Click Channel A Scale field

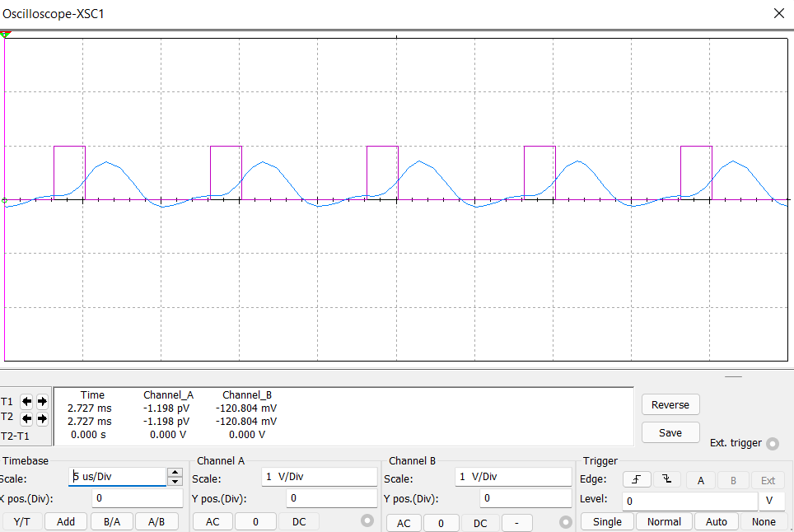320,477
